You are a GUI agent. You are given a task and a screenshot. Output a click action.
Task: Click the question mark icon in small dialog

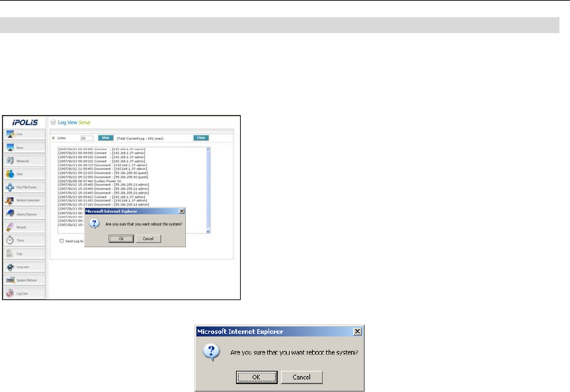94,223
